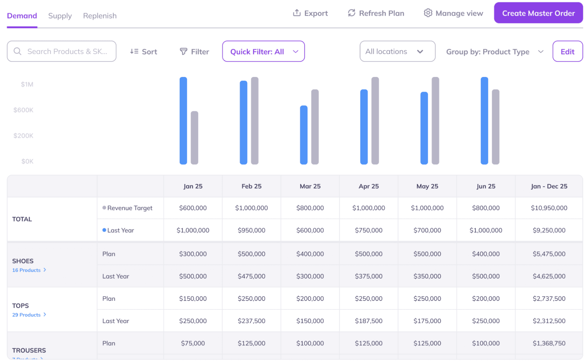The image size is (588, 364).
Task: Click the Create Master Order button
Action: point(538,13)
